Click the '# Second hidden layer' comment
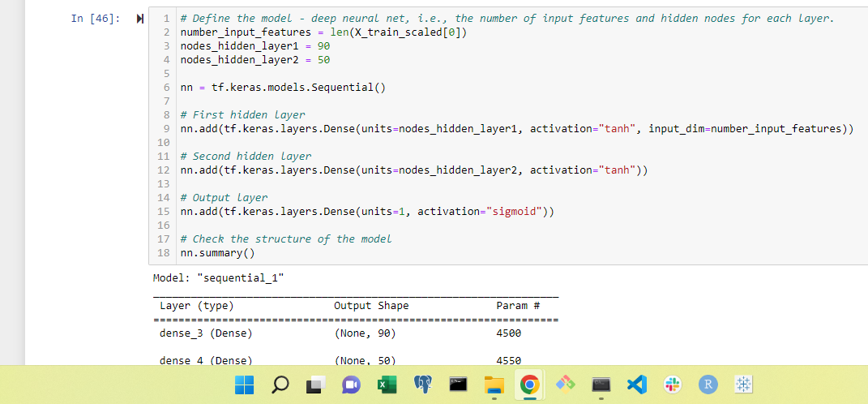 [246, 157]
